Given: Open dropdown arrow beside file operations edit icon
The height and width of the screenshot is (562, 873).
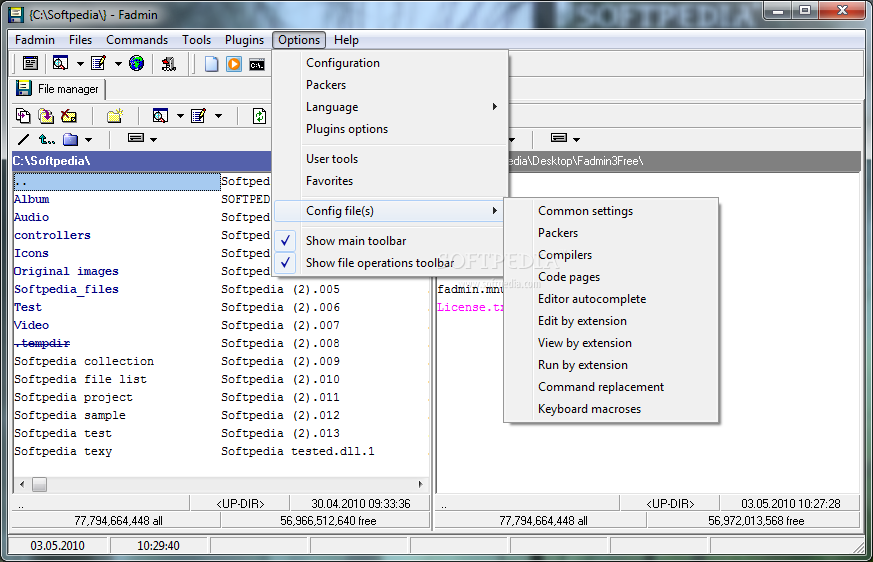Looking at the screenshot, I should (x=218, y=116).
